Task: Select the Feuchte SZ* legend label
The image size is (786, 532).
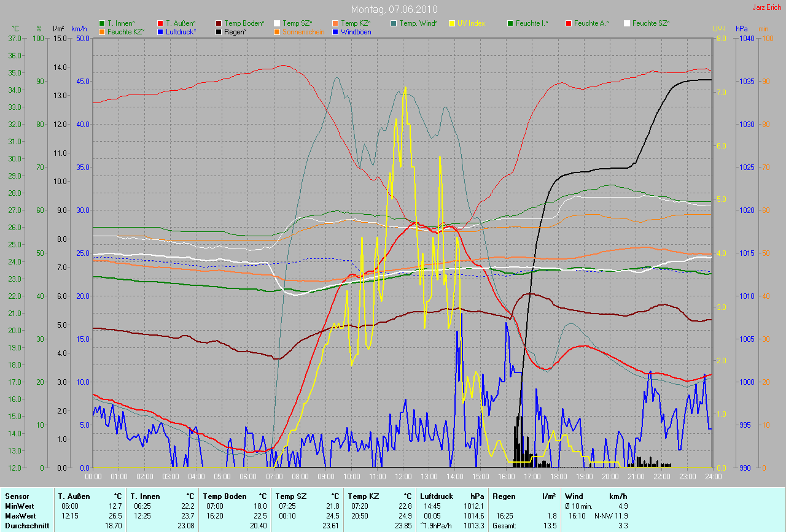Action: coord(652,23)
